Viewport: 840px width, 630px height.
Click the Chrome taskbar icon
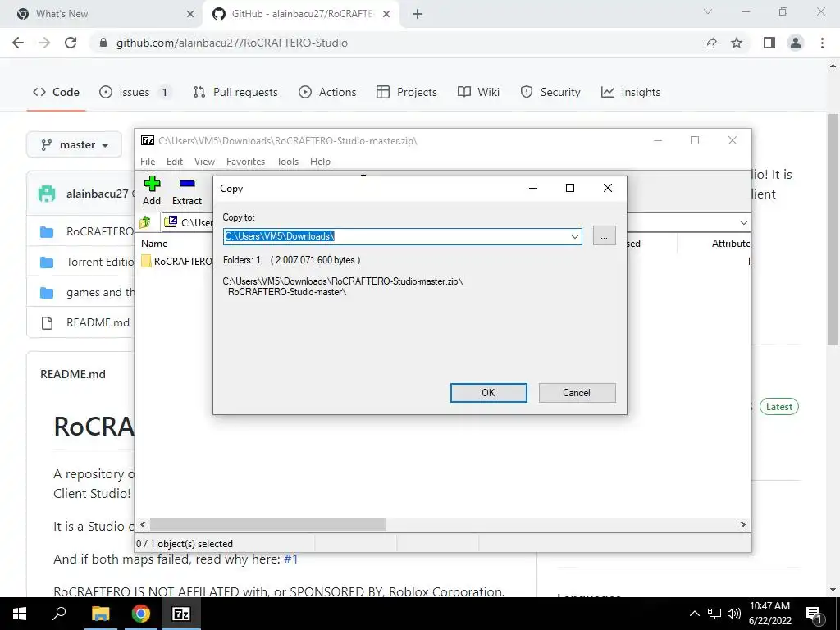coord(140,614)
